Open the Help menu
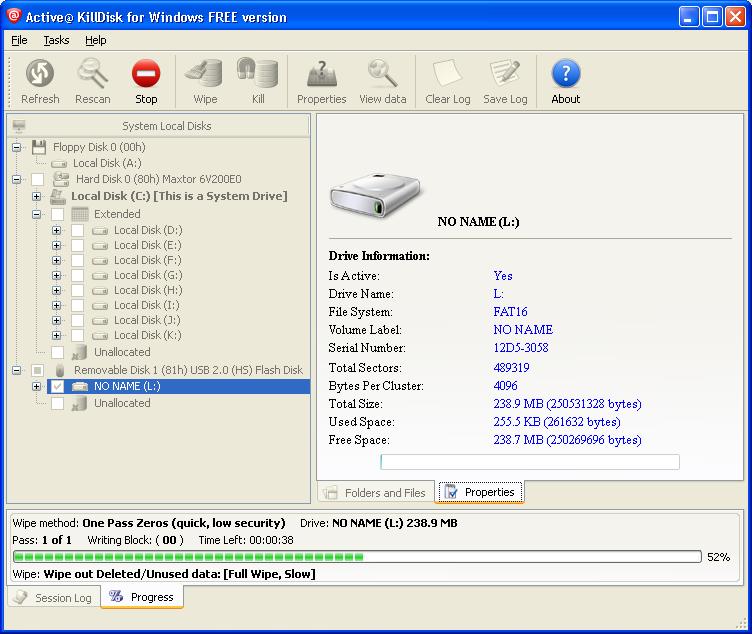This screenshot has width=752, height=634. tap(95, 40)
